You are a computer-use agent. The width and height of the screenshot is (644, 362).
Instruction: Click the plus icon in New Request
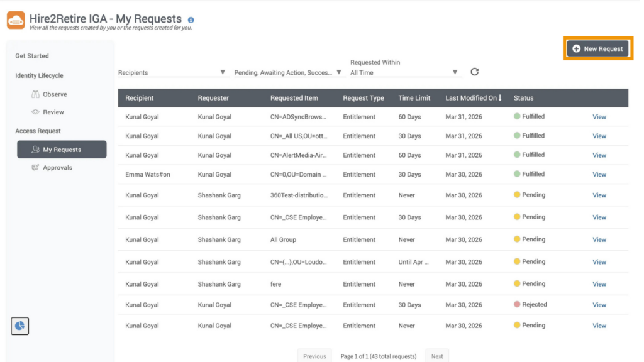[576, 48]
